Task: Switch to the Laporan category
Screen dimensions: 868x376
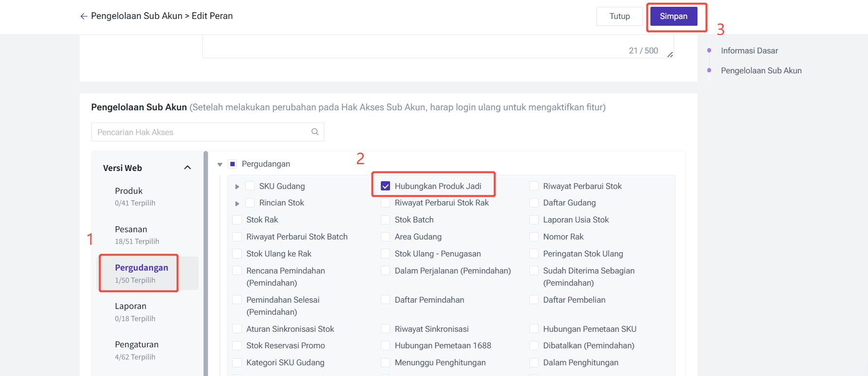Action: [x=131, y=306]
